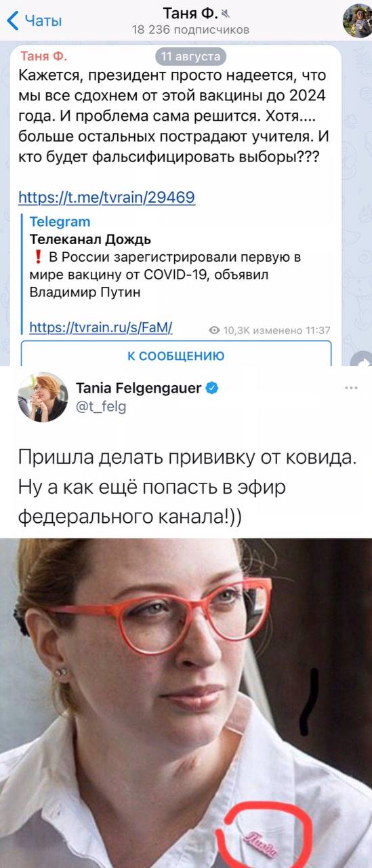
Task: Open the t.me/tvrain/29469 link
Action: coord(106,197)
